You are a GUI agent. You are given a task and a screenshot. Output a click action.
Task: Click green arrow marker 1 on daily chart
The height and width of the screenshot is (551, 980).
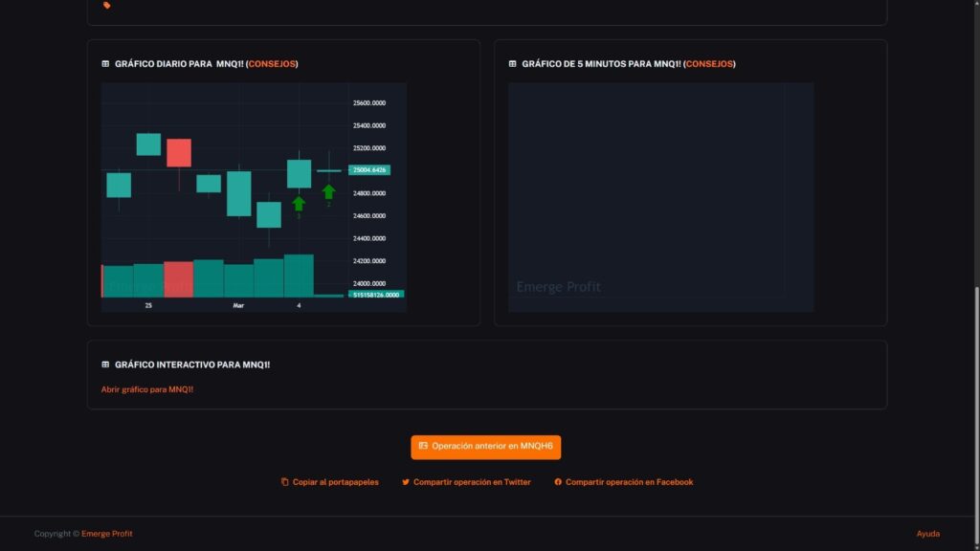[x=299, y=204]
